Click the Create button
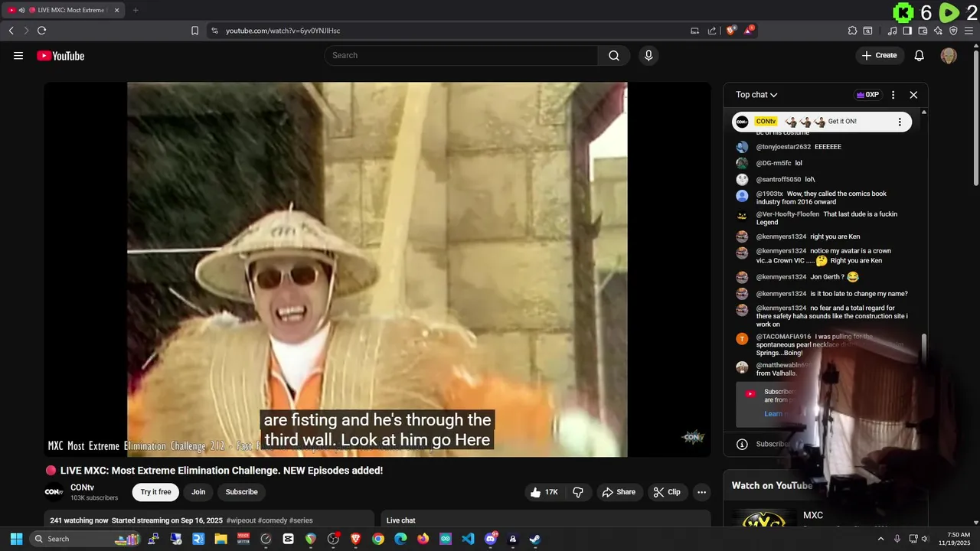 click(879, 55)
